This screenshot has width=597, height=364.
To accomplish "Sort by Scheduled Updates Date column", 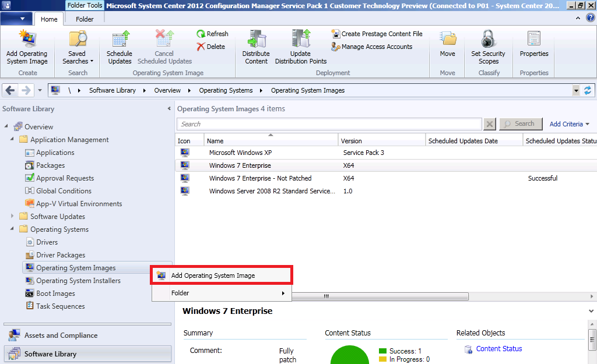I will 474,140.
